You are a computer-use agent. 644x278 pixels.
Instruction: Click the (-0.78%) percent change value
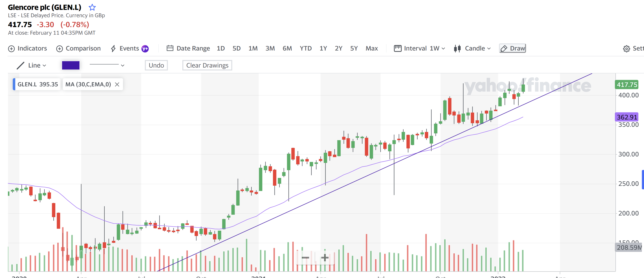point(75,25)
